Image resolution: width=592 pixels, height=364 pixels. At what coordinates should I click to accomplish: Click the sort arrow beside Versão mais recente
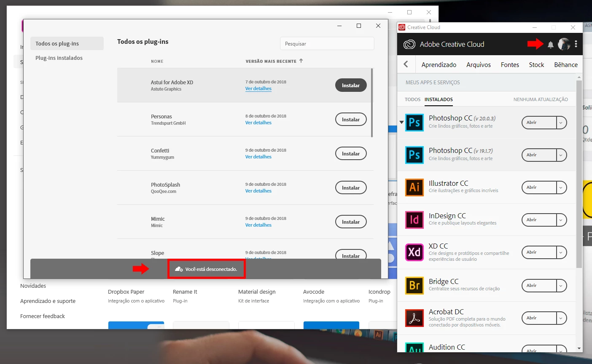(301, 61)
